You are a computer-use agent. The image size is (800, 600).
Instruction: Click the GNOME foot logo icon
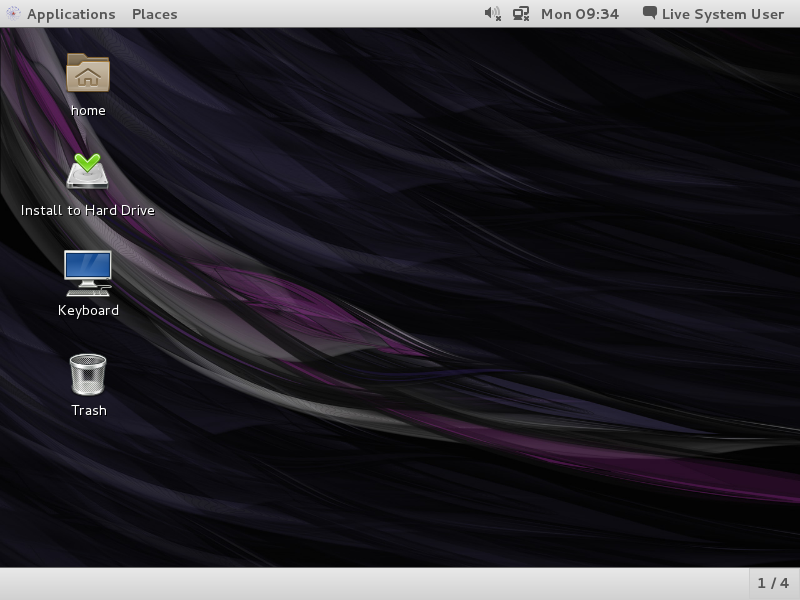pyautogui.click(x=12, y=14)
